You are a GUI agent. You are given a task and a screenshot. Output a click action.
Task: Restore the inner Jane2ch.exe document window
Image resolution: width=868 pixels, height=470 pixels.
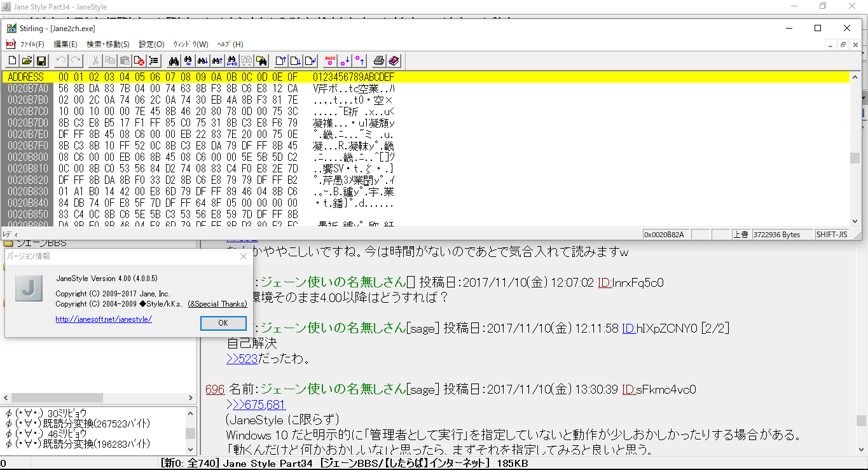pyautogui.click(x=843, y=45)
